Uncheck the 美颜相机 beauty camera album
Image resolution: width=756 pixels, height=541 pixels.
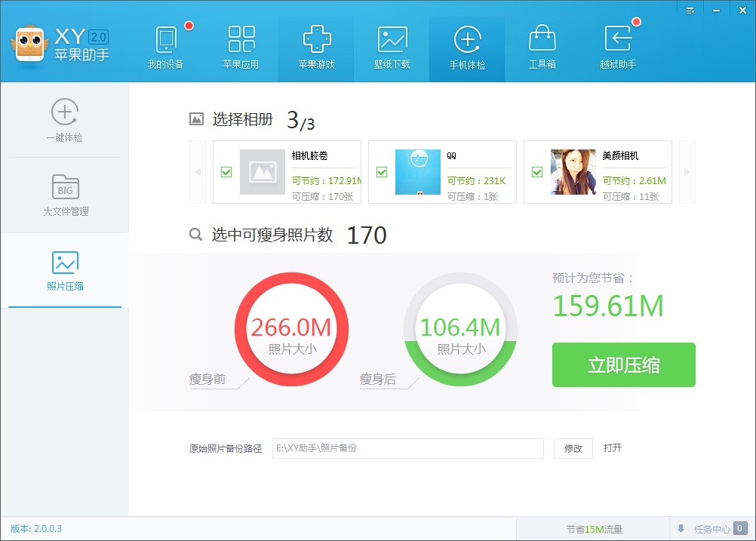(537, 172)
